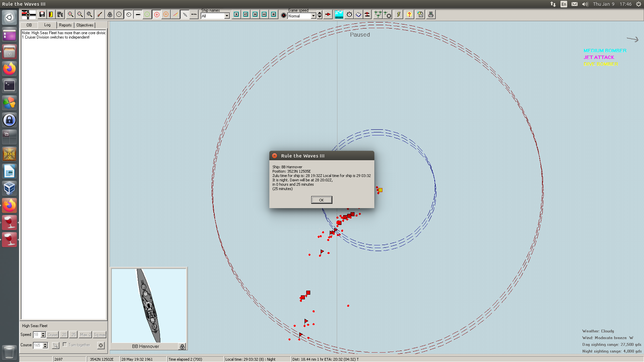Click the padlock icon in the toolbar
The image size is (644, 362).
pyautogui.click(x=110, y=14)
